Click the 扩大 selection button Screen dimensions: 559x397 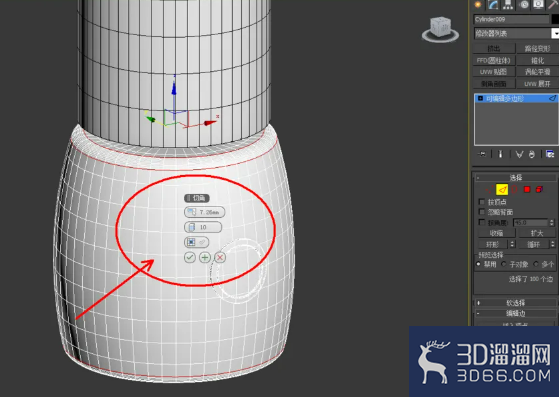pos(537,233)
